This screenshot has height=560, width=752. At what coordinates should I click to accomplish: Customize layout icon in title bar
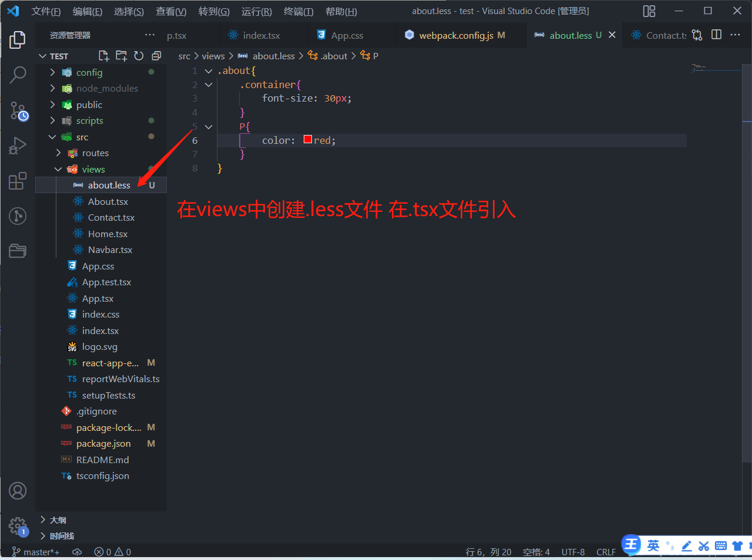[x=649, y=11]
